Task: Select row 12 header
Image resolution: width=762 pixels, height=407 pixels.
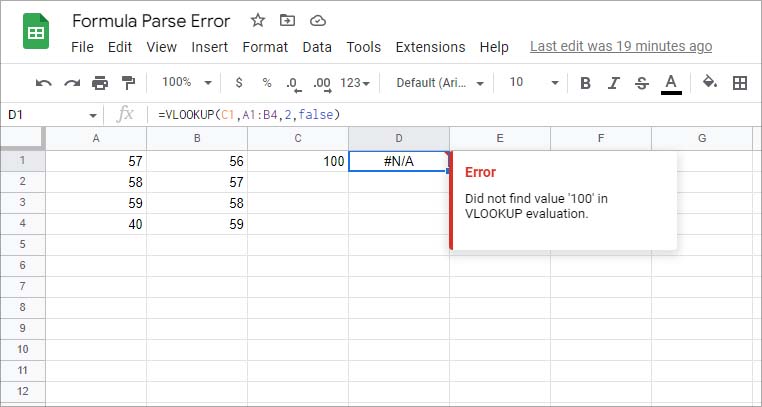Action: [22, 391]
